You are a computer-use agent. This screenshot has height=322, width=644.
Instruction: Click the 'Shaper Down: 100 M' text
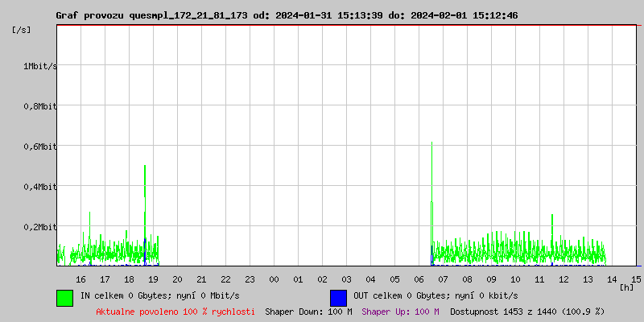308,311
